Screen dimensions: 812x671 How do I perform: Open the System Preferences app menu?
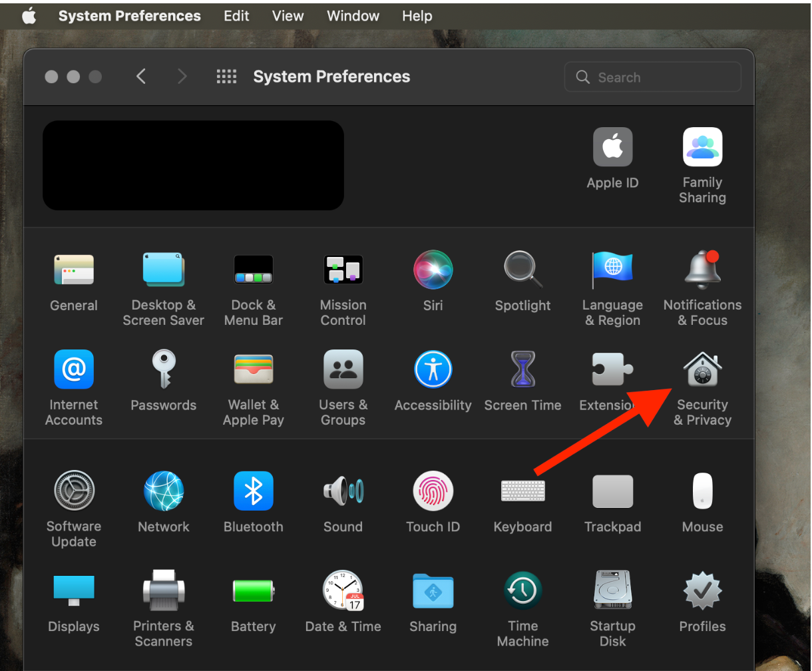(x=130, y=16)
